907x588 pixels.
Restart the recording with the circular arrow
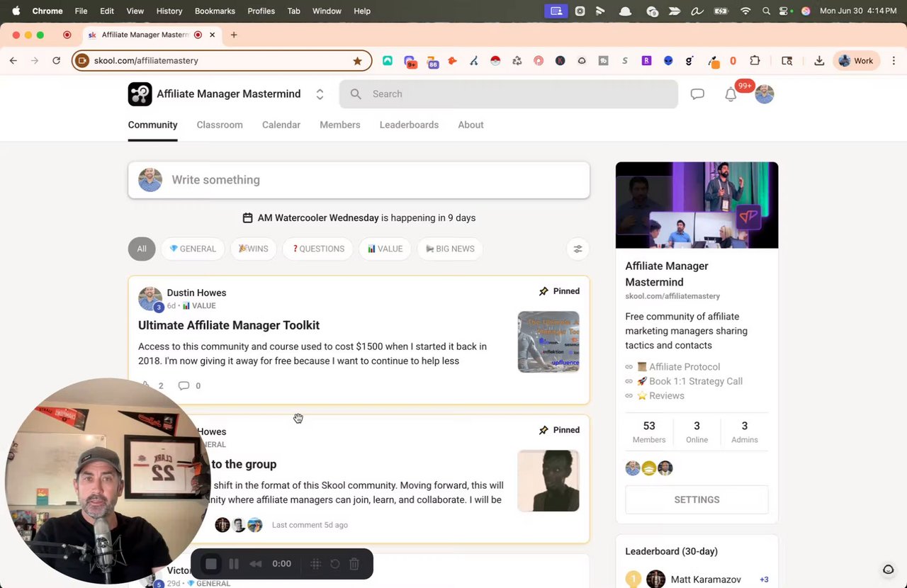click(x=335, y=564)
